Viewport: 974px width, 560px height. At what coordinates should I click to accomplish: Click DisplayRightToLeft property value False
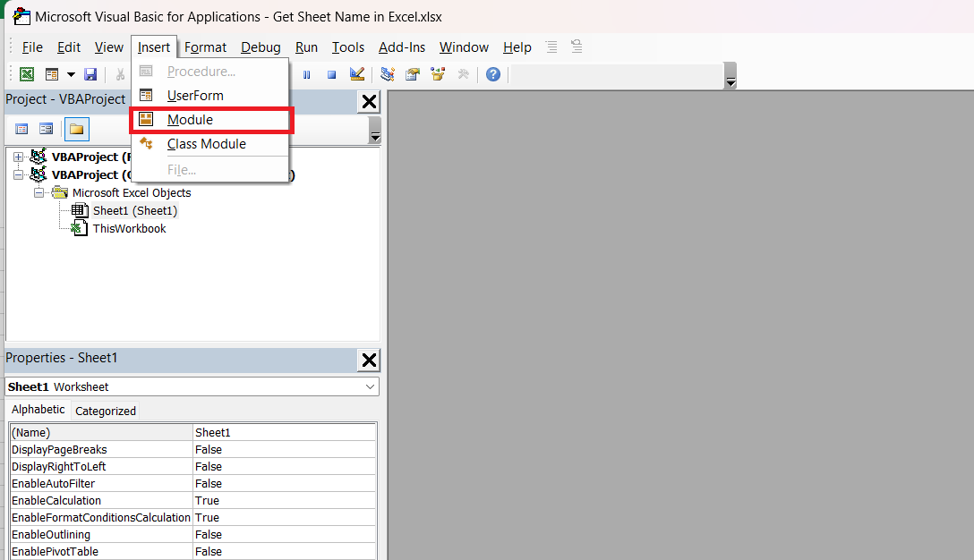285,466
